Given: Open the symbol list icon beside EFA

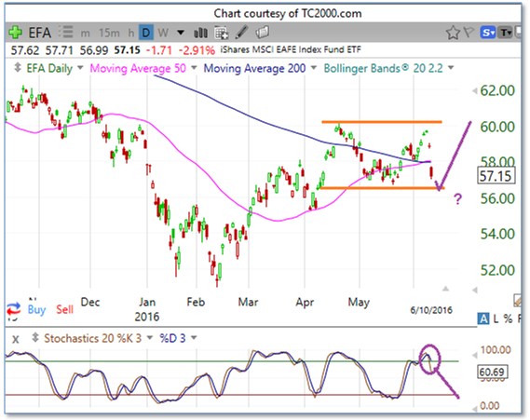Looking at the screenshot, I should point(65,33).
